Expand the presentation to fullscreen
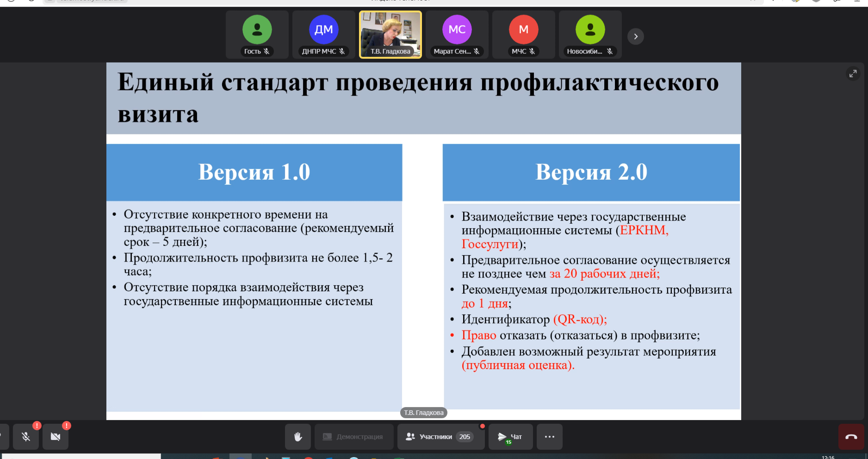This screenshot has width=868, height=459. click(x=853, y=74)
